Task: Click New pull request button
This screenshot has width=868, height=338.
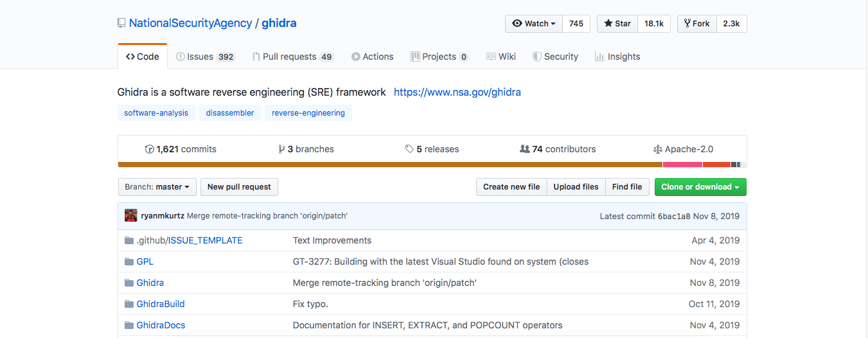Action: [x=239, y=187]
